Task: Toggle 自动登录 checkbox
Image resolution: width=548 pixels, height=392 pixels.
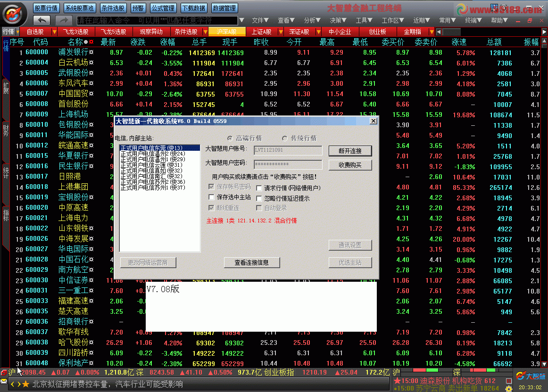Action: point(259,208)
